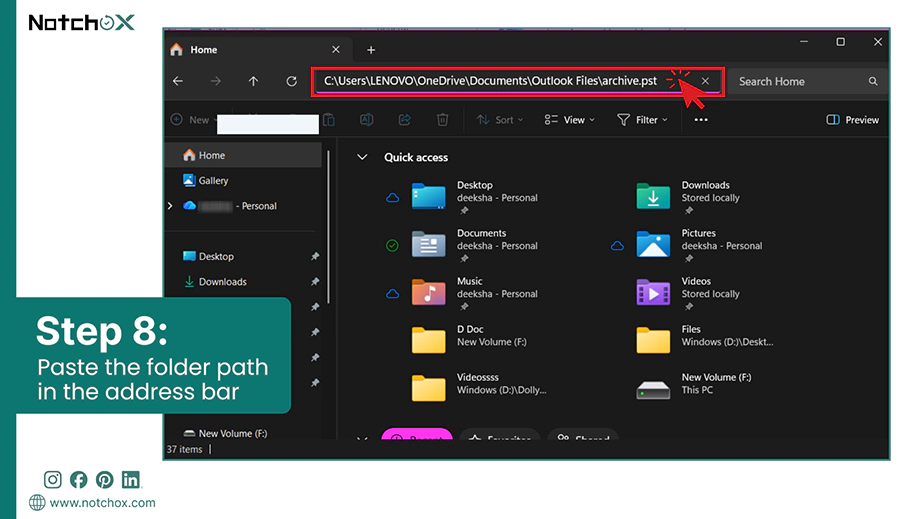The width and height of the screenshot is (922, 519).
Task: Click the pin beside sidebar Downloads
Action: tap(315, 282)
